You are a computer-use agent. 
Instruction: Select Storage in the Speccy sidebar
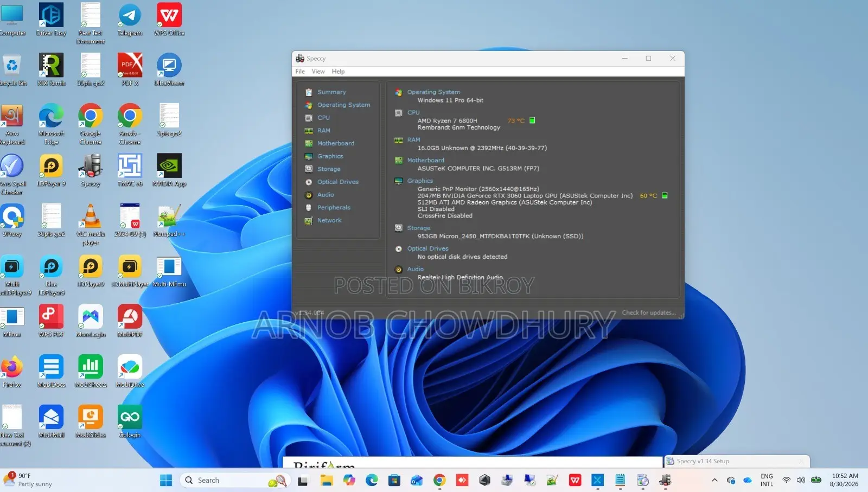point(329,169)
